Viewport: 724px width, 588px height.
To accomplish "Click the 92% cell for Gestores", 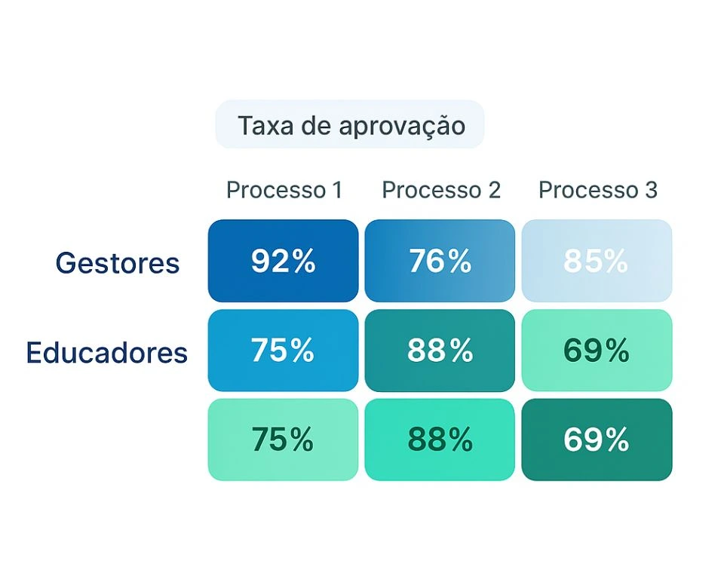I will (283, 261).
